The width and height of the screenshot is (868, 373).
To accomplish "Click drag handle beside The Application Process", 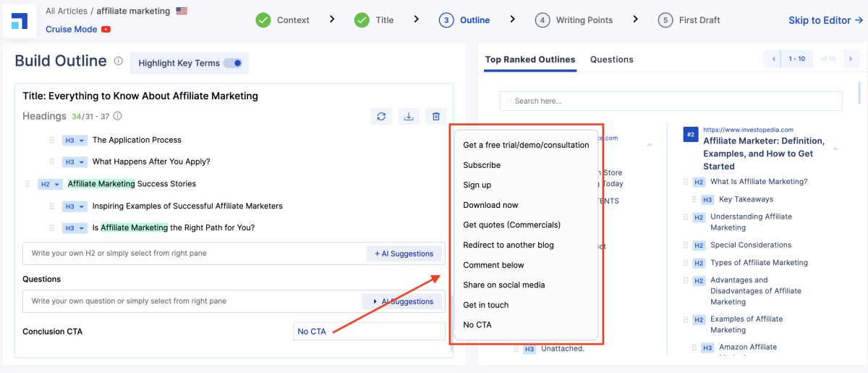I will (51, 141).
